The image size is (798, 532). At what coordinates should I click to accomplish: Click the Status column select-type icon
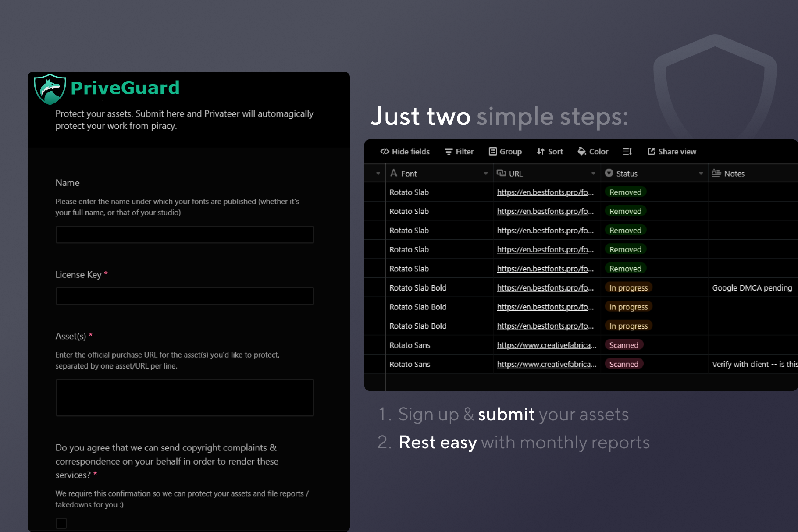coord(609,173)
